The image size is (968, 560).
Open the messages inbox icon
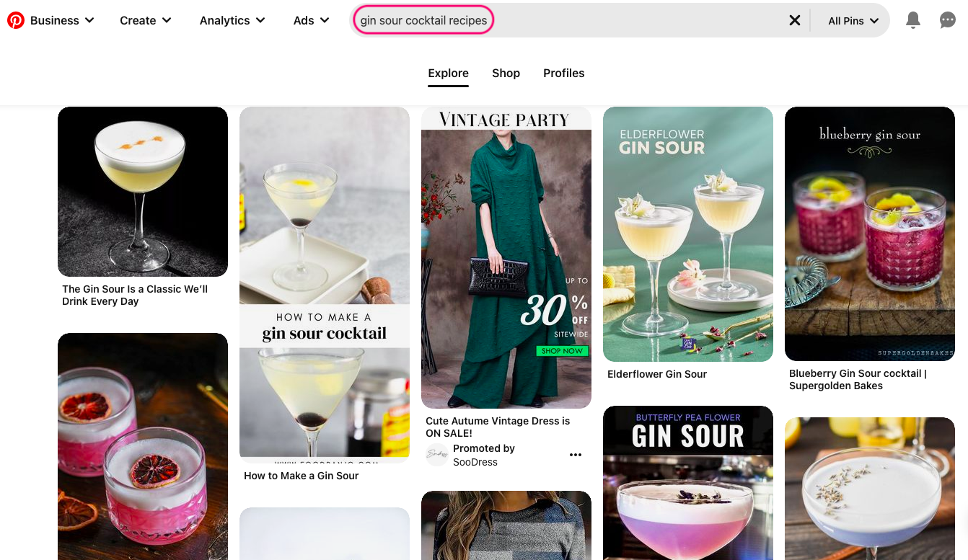(948, 20)
